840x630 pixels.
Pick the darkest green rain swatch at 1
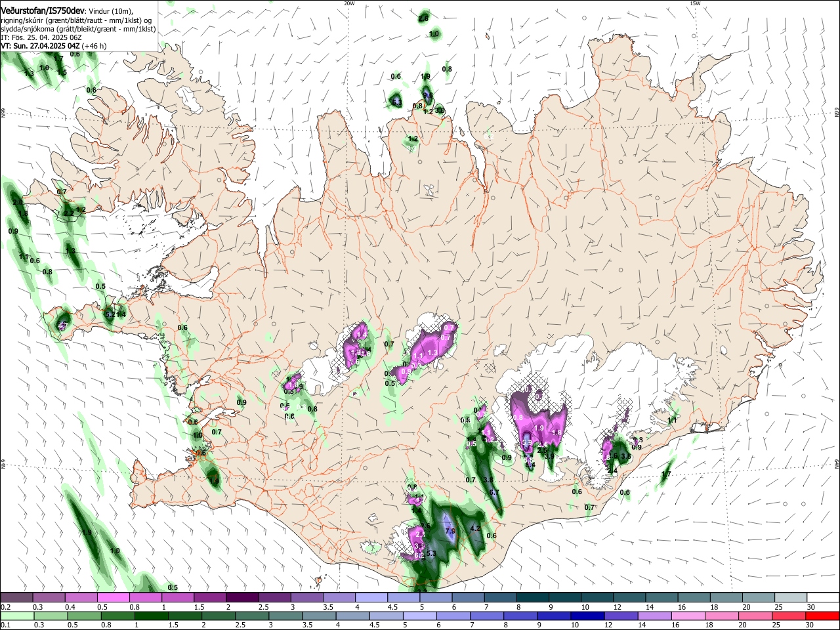pos(151,616)
